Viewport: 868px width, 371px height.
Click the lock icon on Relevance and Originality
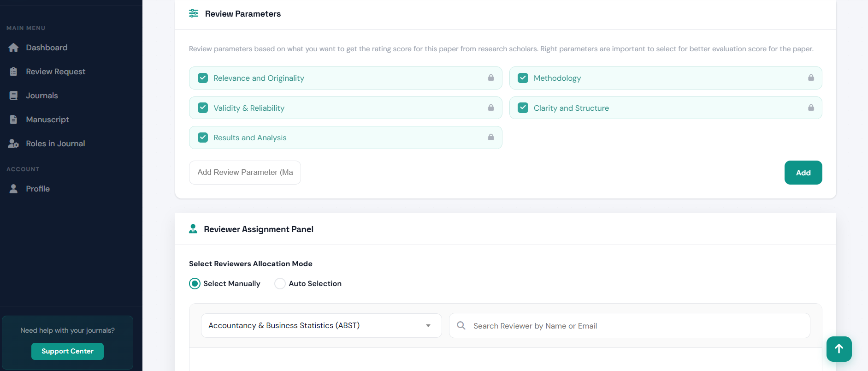[x=491, y=78]
